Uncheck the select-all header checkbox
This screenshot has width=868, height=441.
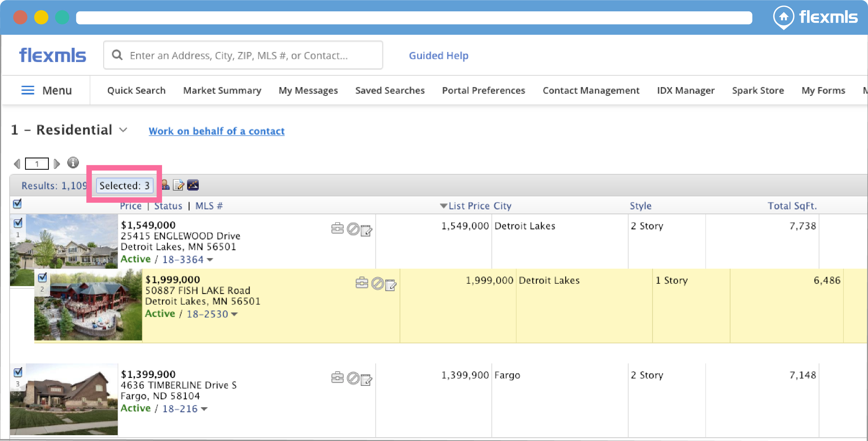pos(17,203)
